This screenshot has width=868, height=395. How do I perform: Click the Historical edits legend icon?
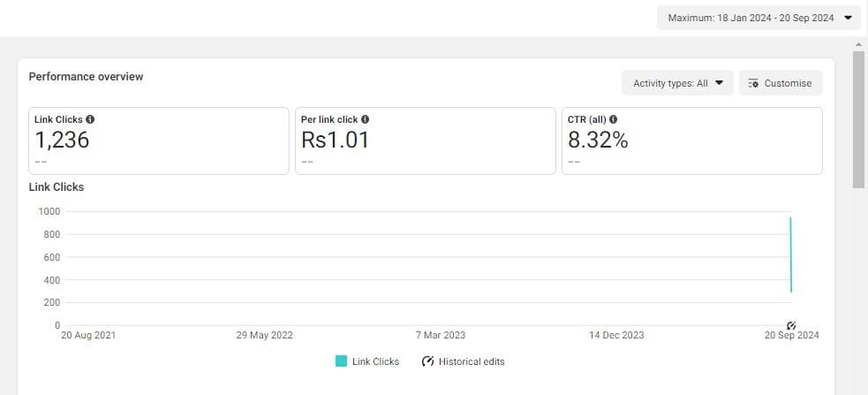(427, 361)
